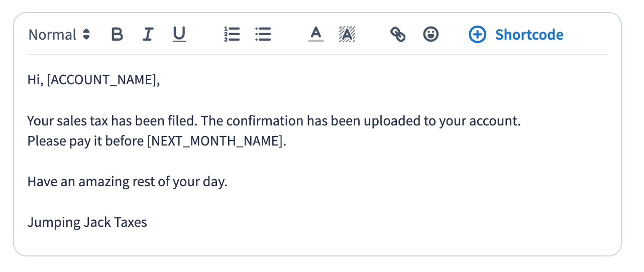Insert a hyperlink
Image resolution: width=644 pixels, height=272 pixels.
[x=398, y=35]
